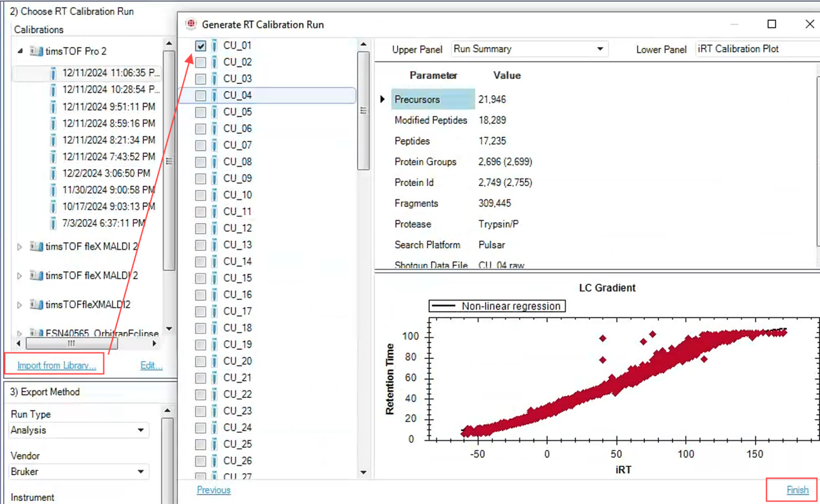Click the CU_19 run file icon
The height and width of the screenshot is (504, 820).
click(215, 345)
